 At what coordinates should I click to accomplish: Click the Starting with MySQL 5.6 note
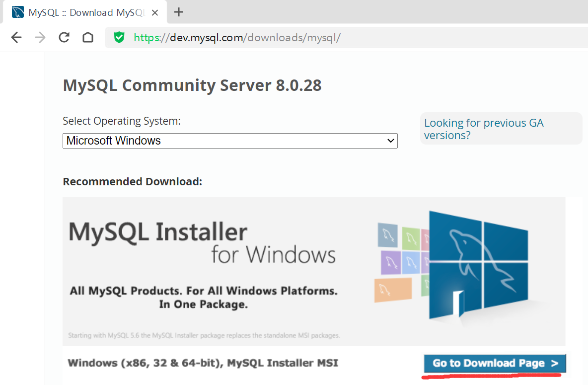tap(204, 335)
